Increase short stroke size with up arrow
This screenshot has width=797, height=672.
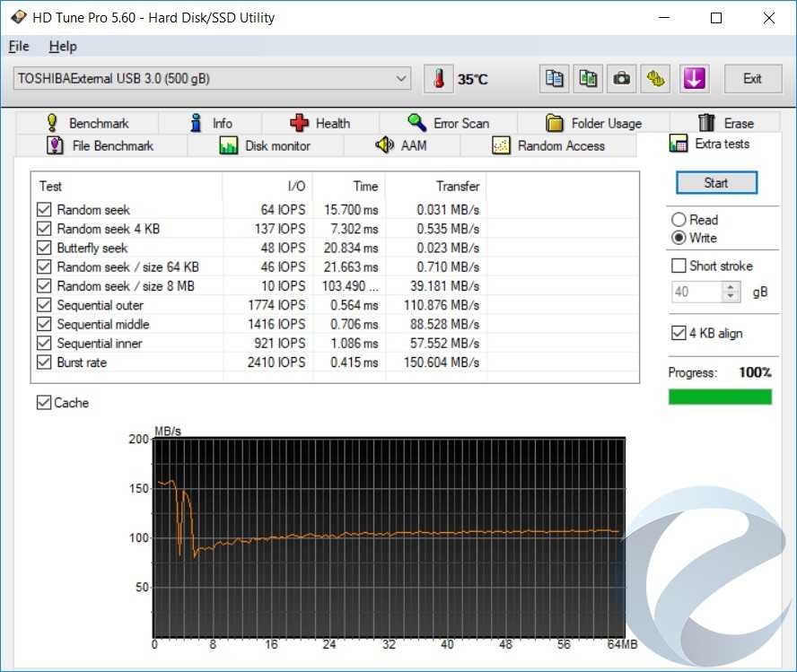pos(731,287)
